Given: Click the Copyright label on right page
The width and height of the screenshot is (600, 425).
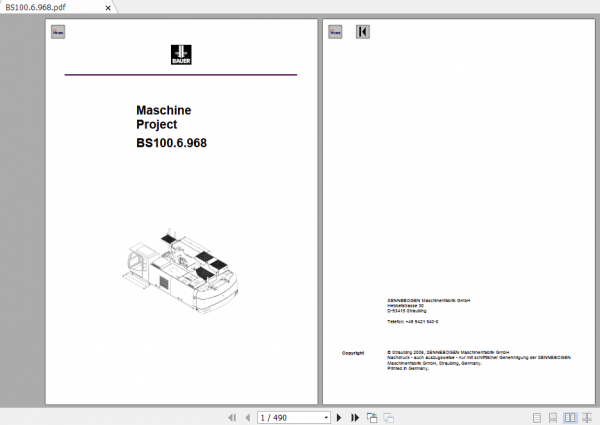Looking at the screenshot, I should click(353, 353).
